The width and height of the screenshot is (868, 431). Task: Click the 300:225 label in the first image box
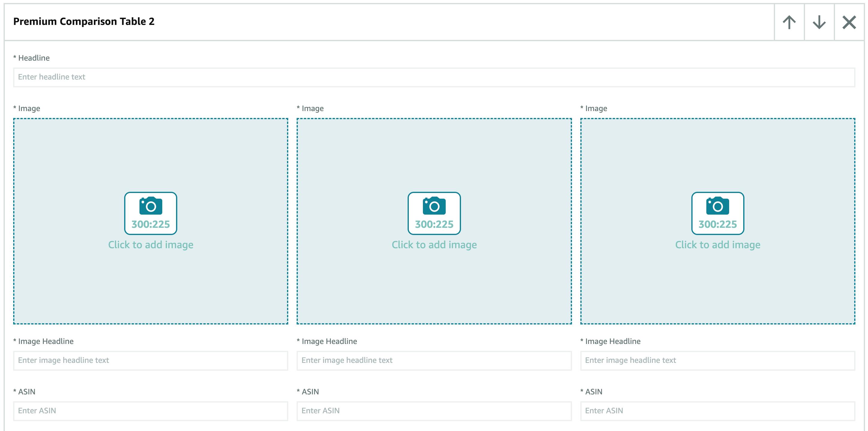point(151,224)
